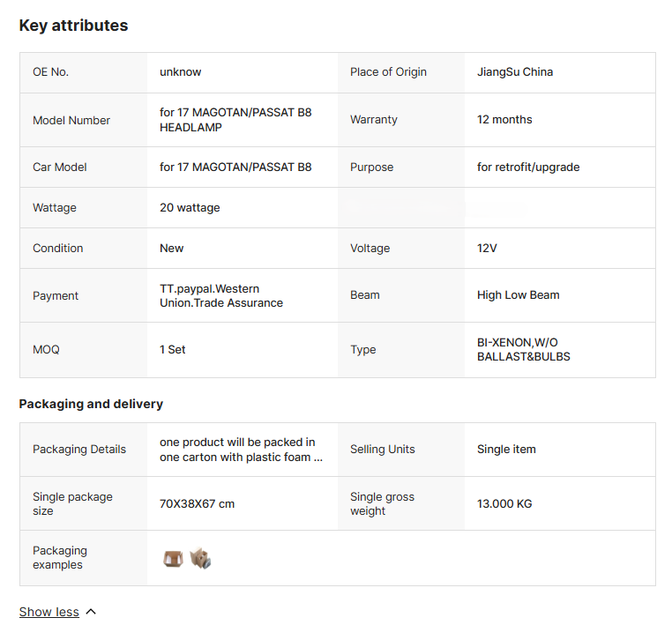Open the first open-carton packaging thumbnail
Viewport: 672px width, 640px height.
click(173, 559)
